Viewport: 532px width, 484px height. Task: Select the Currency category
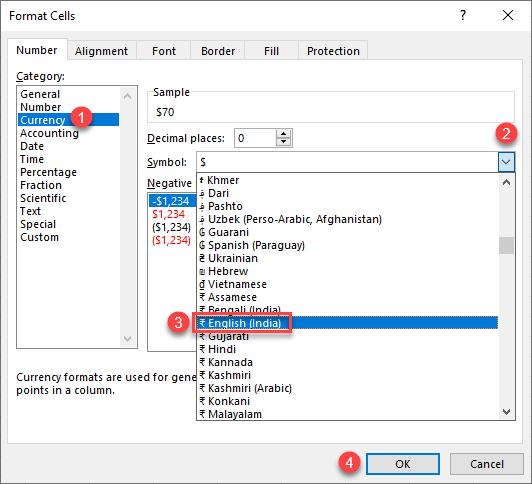point(68,120)
